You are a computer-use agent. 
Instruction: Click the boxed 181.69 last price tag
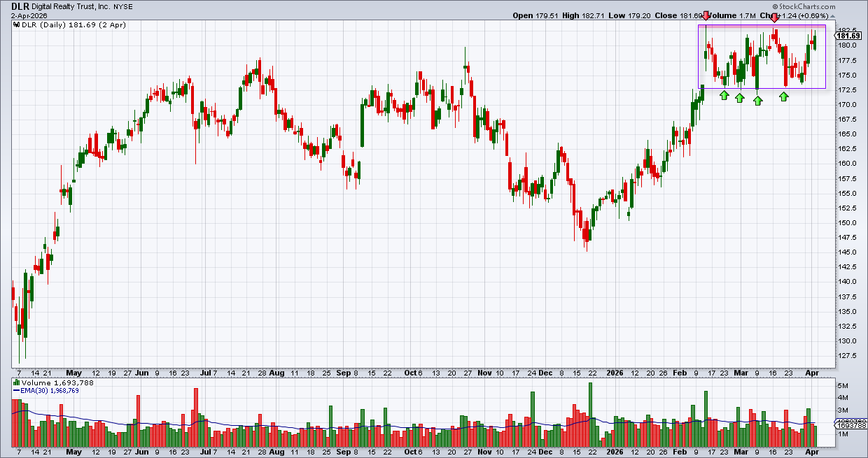coord(848,35)
